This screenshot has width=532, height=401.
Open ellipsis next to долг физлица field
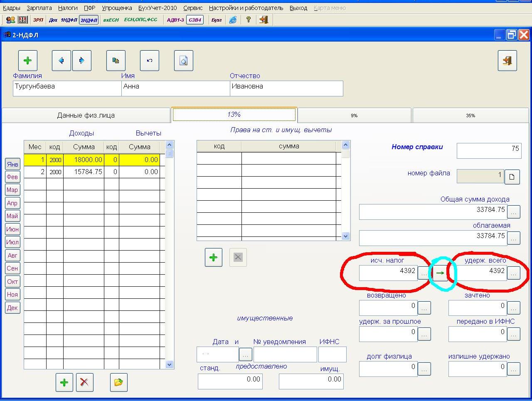[424, 369]
